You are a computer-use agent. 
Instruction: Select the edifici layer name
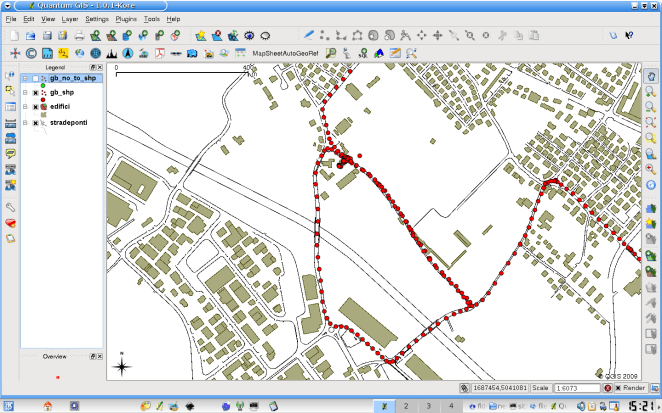(60, 107)
